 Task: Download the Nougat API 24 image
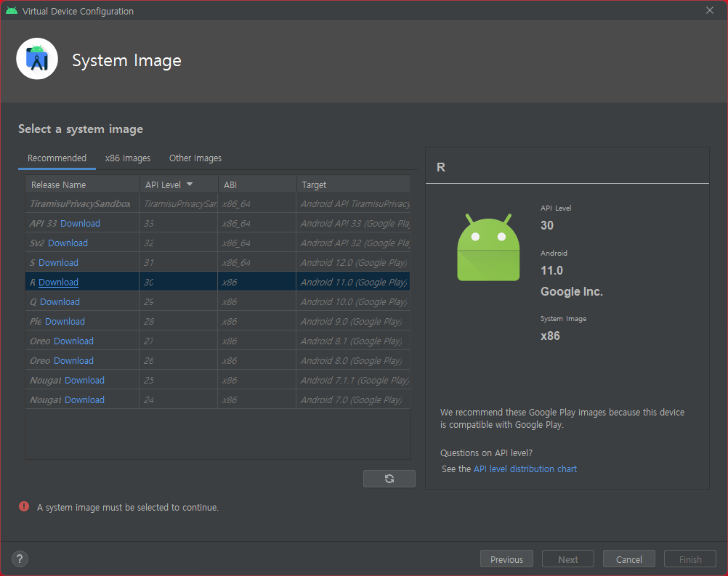(x=84, y=399)
